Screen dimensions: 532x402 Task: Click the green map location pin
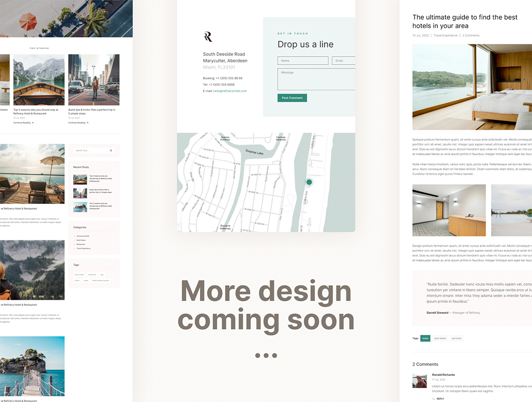click(309, 182)
